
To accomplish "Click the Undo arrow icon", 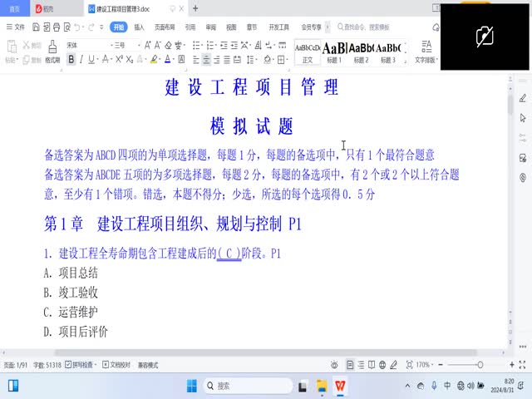I will point(77,27).
